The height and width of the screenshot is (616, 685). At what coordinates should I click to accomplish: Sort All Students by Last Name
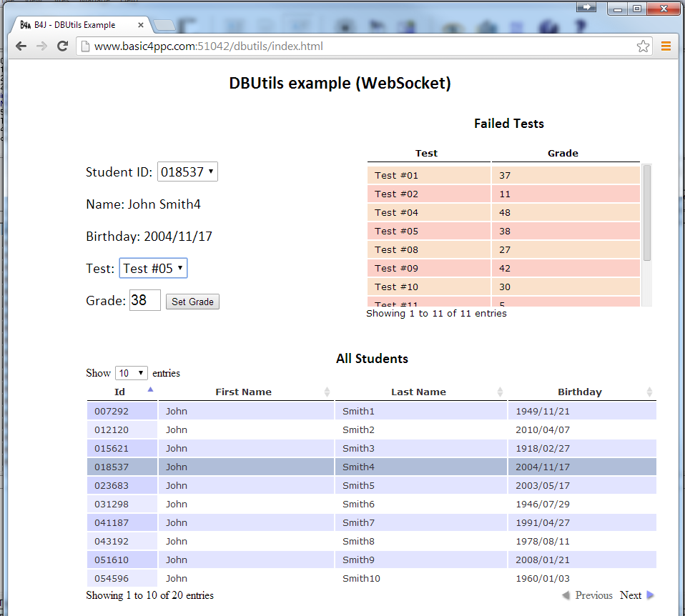pyautogui.click(x=420, y=392)
